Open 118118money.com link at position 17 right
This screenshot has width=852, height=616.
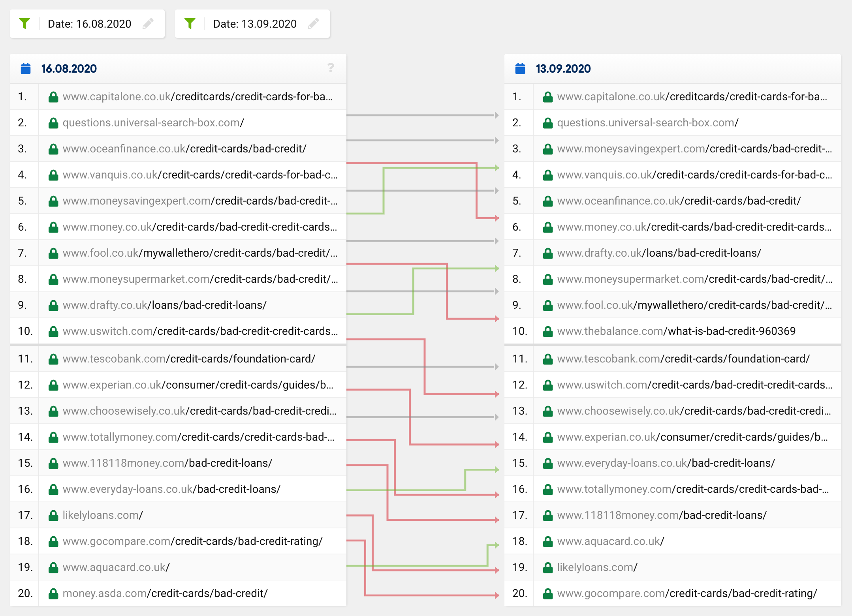662,515
